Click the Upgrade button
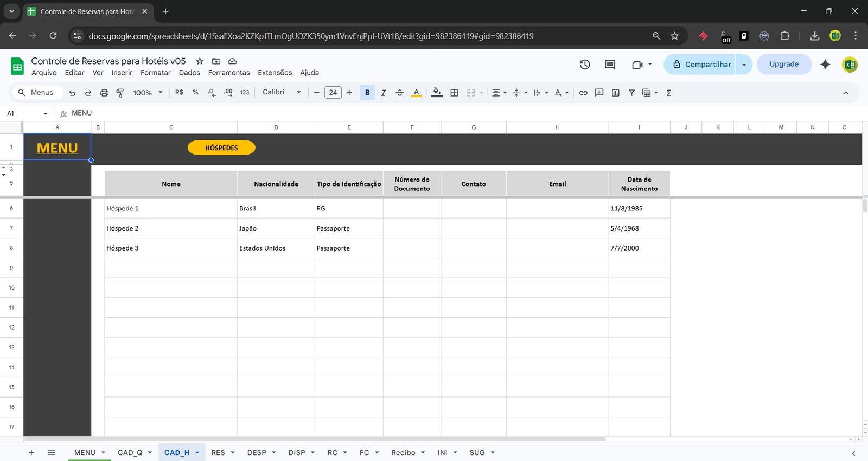The width and height of the screenshot is (868, 461). click(784, 65)
